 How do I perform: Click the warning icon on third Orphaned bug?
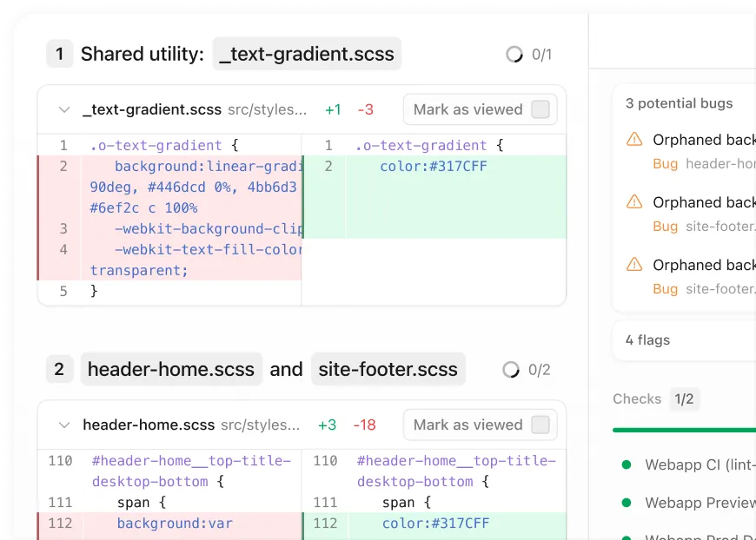[x=633, y=265]
